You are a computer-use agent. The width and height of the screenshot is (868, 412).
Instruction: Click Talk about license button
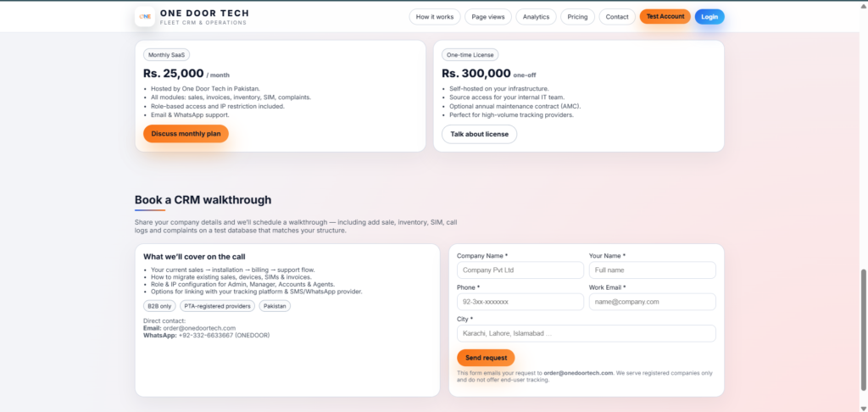[x=479, y=134]
